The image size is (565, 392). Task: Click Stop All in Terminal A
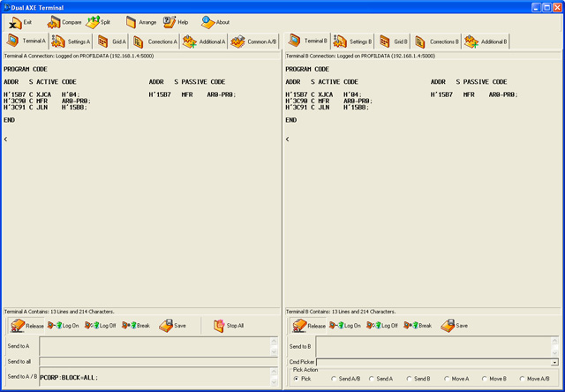click(229, 326)
